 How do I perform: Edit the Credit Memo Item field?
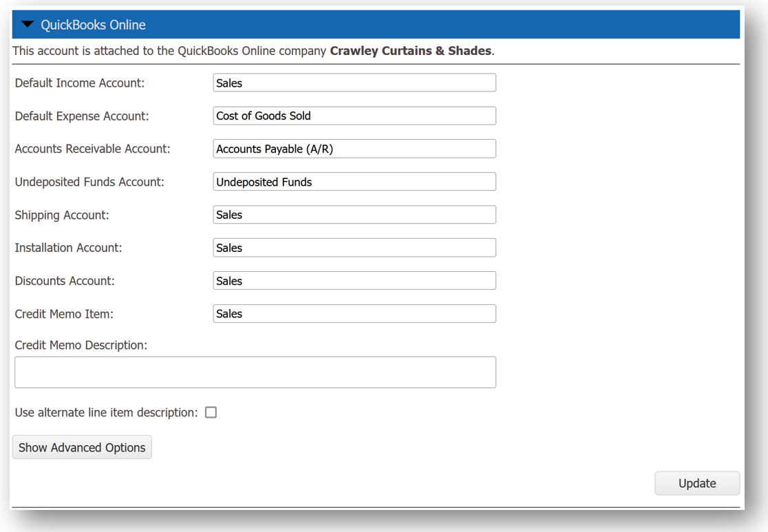coord(354,314)
